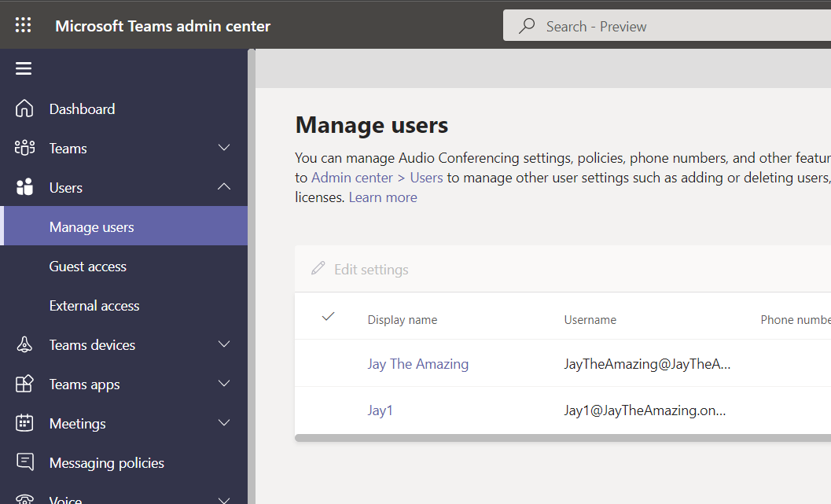Click the Teams group icon in sidebar

pos(25,148)
